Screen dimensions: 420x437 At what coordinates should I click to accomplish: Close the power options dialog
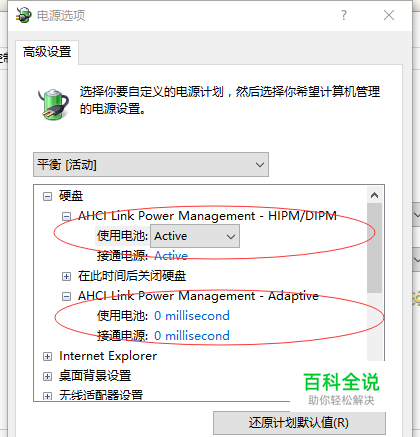pos(389,15)
